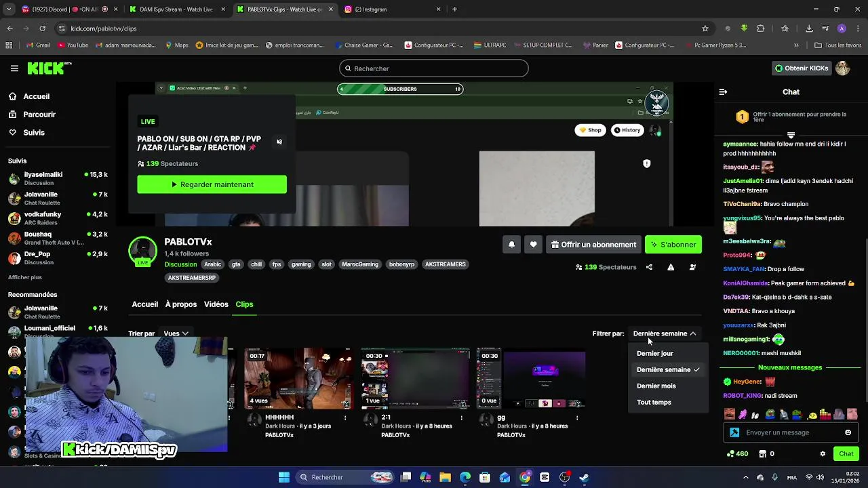Expand followed list with Afficher plus
The width and height of the screenshot is (868, 488).
tap(25, 277)
